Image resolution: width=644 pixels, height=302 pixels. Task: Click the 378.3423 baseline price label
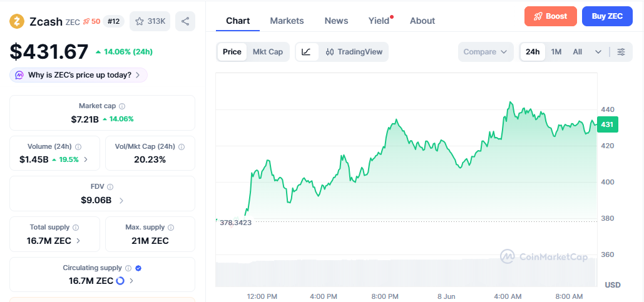tap(235, 223)
